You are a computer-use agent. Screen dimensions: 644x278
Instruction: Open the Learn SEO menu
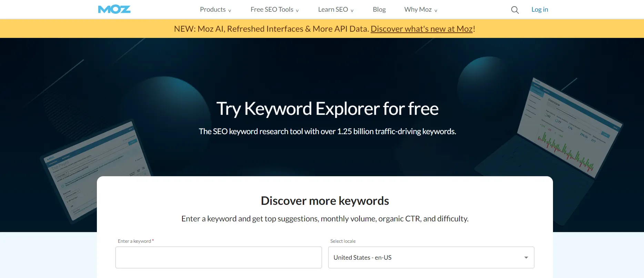(x=336, y=10)
